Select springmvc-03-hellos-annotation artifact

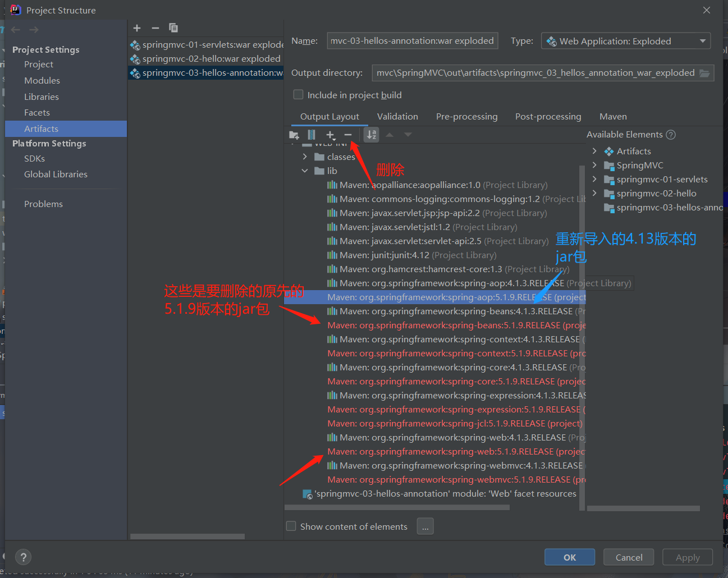coord(206,73)
